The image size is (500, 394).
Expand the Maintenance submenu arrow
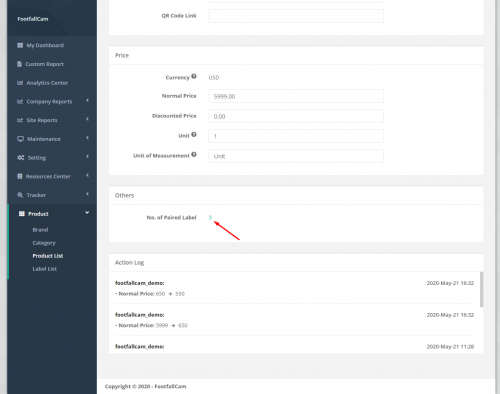click(87, 138)
